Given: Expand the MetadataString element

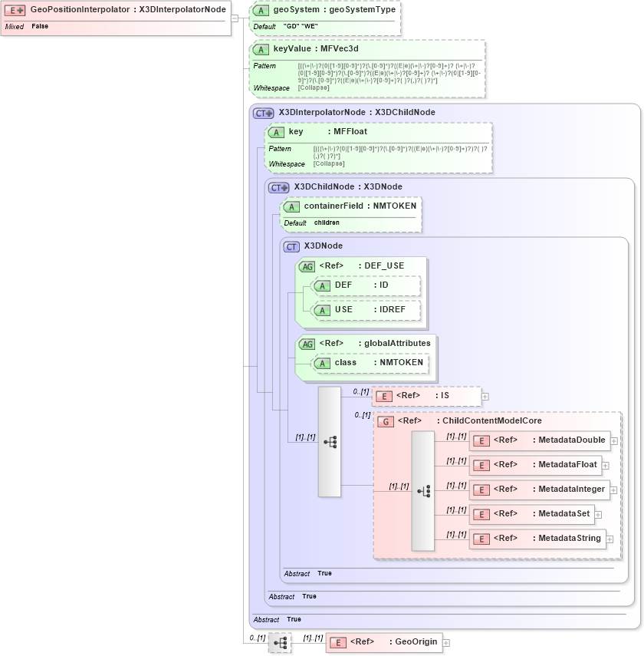Looking at the screenshot, I should (x=609, y=539).
